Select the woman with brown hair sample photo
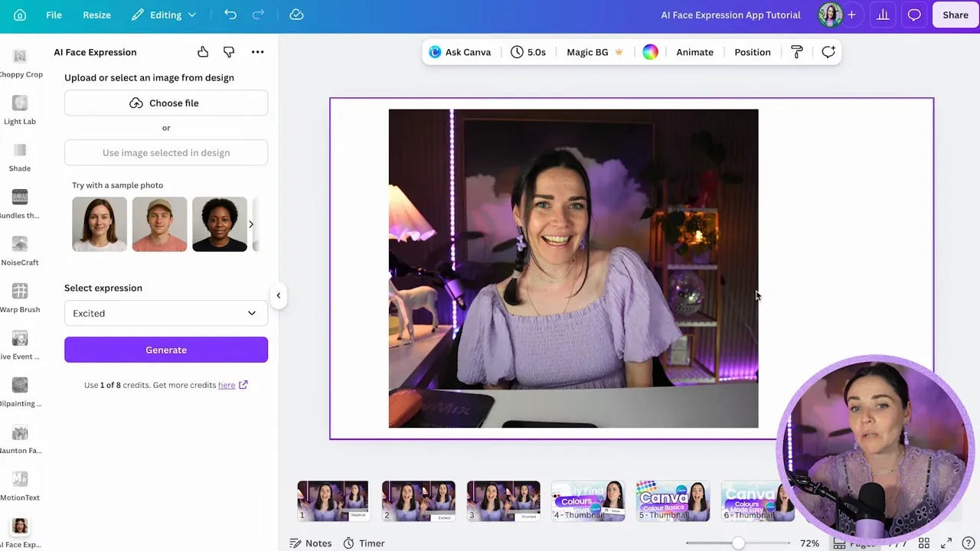Viewport: 980px width, 551px height. tap(100, 224)
